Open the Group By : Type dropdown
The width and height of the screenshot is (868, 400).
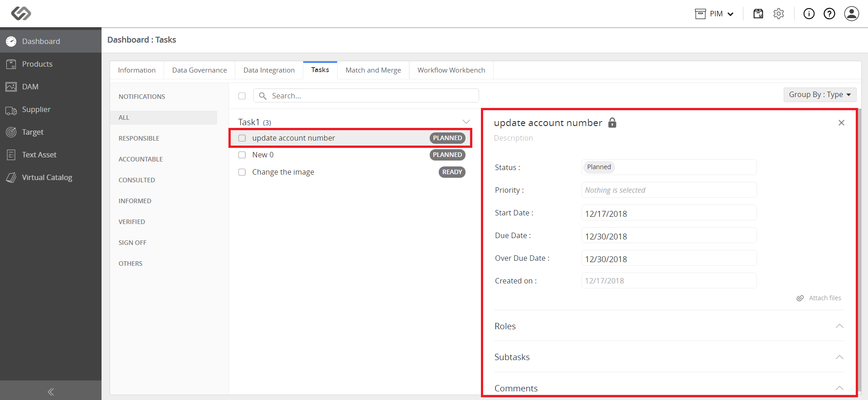click(820, 94)
